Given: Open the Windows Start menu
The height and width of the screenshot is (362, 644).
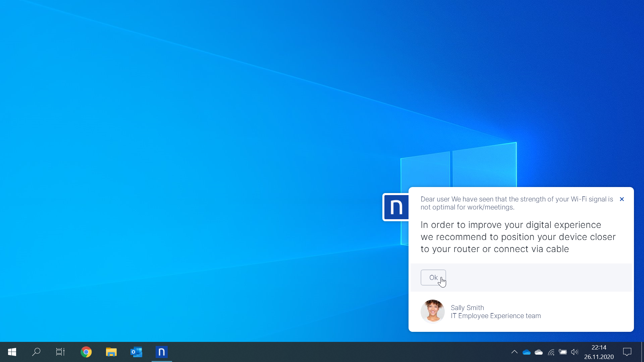Looking at the screenshot, I should (12, 352).
